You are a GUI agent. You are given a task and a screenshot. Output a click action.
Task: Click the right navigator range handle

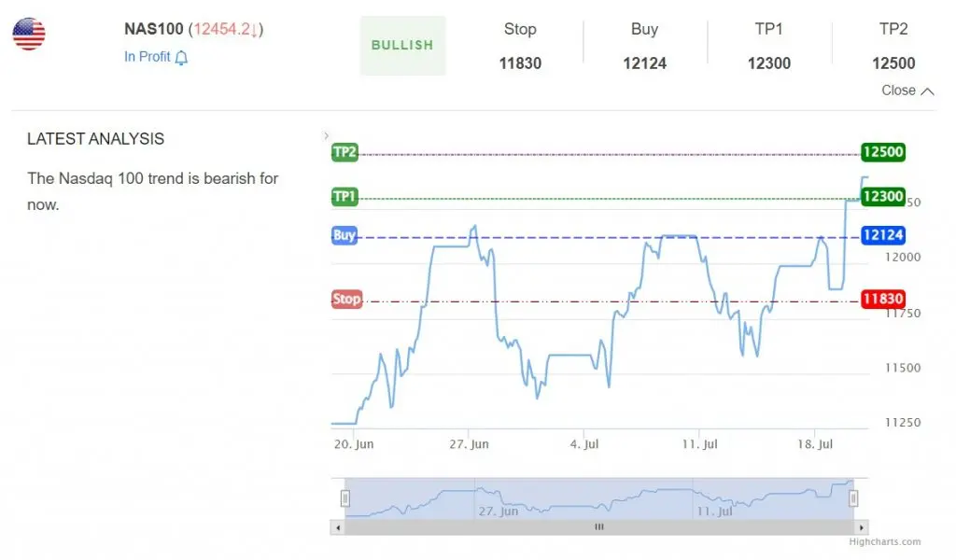coord(853,498)
